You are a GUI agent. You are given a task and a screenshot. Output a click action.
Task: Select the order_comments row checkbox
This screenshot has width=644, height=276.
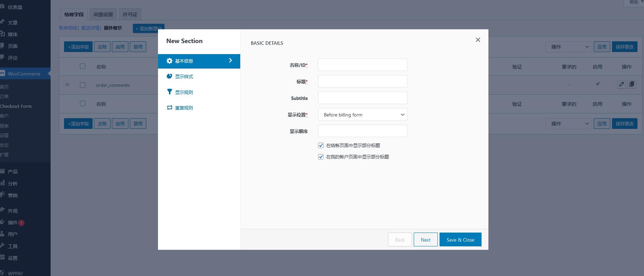point(83,85)
